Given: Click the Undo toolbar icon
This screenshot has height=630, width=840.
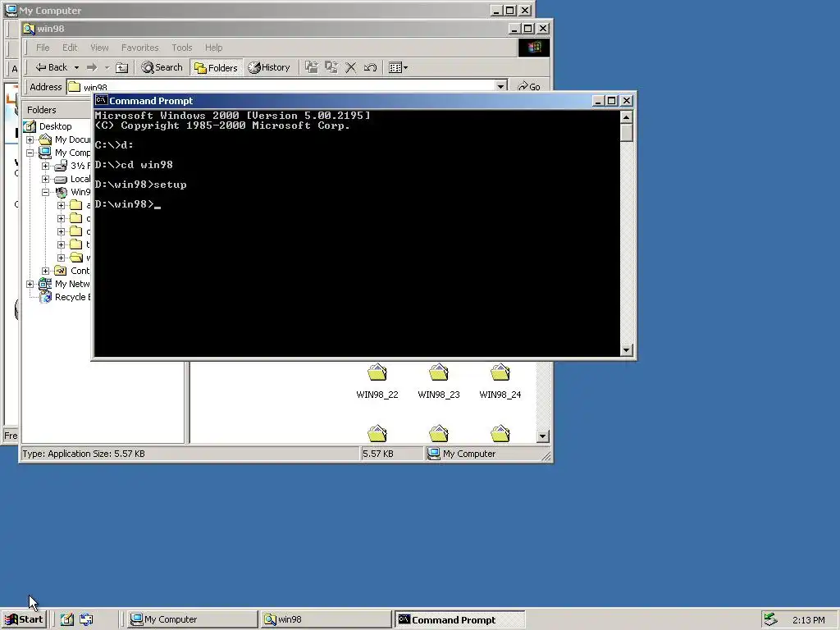Looking at the screenshot, I should tap(370, 67).
